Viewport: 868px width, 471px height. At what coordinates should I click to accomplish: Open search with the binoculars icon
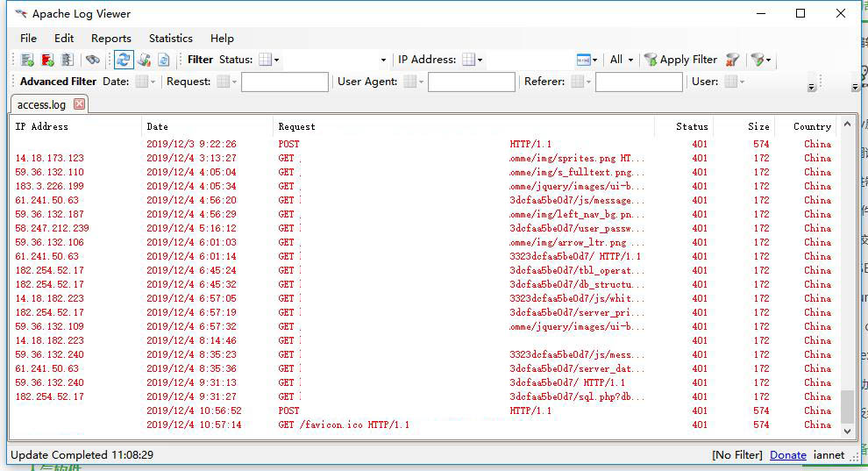click(92, 60)
